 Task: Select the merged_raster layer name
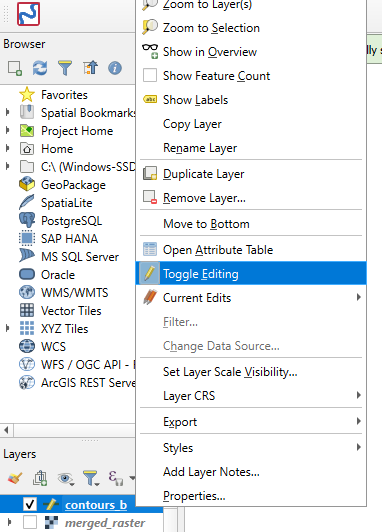pos(105,523)
